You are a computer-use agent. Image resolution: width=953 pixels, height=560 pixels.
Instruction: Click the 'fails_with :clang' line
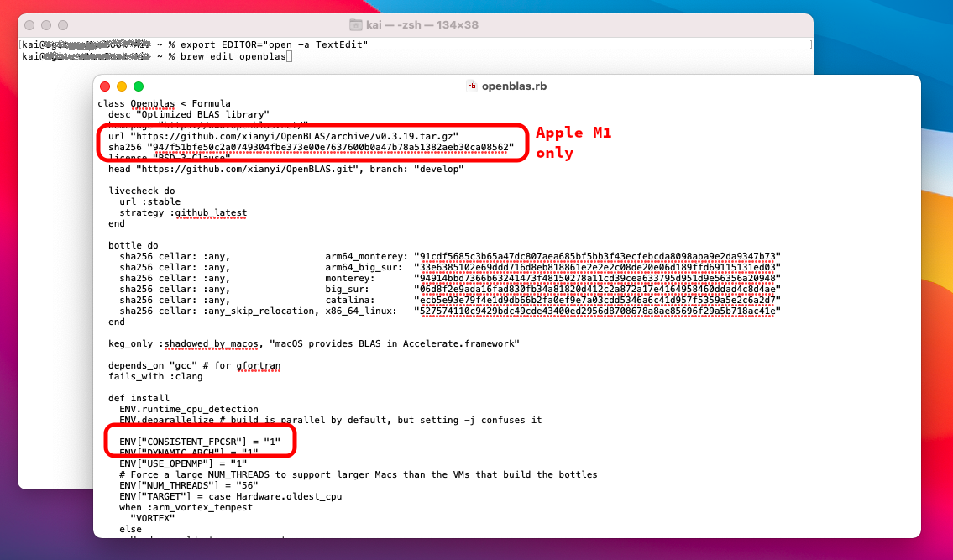coord(155,376)
